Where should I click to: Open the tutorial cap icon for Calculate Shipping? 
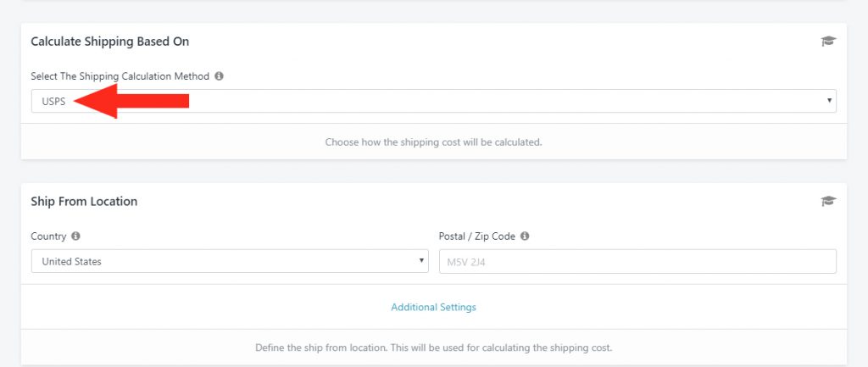828,42
